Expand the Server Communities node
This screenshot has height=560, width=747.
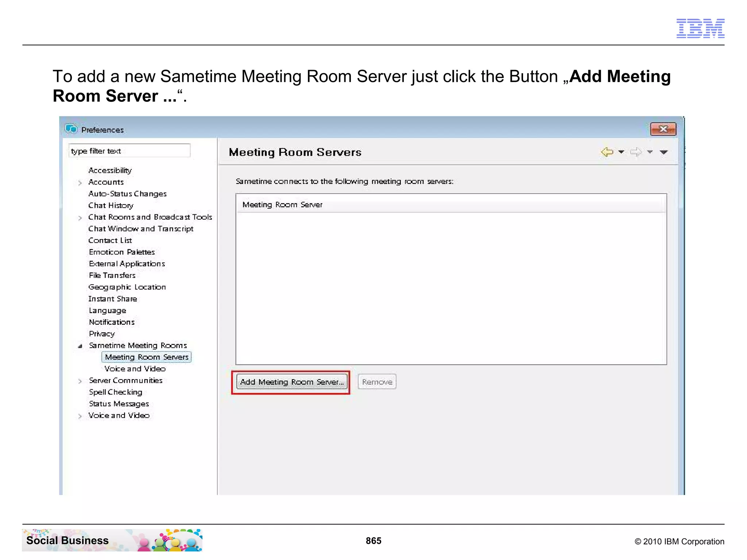(80, 381)
